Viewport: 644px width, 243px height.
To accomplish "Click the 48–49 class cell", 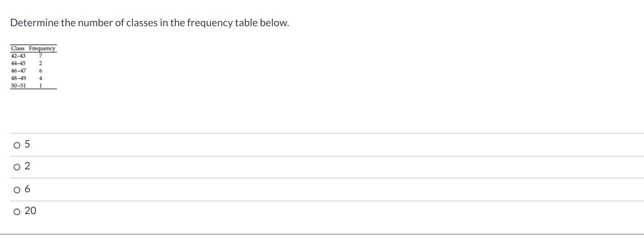I will coord(18,78).
